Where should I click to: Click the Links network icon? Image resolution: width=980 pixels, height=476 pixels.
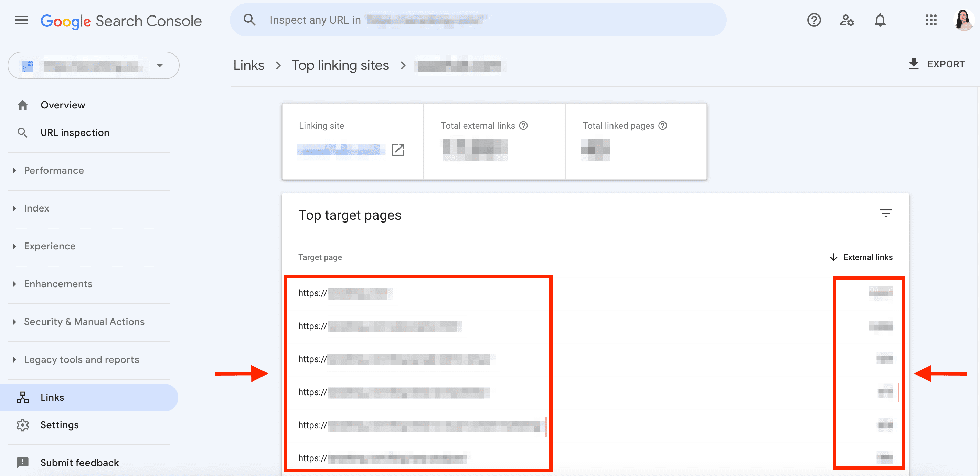click(22, 397)
